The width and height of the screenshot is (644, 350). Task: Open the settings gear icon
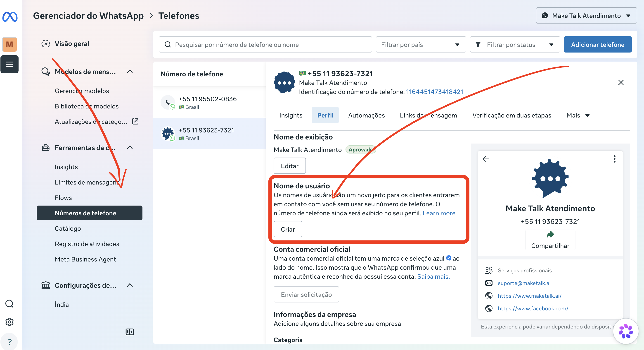(9, 322)
